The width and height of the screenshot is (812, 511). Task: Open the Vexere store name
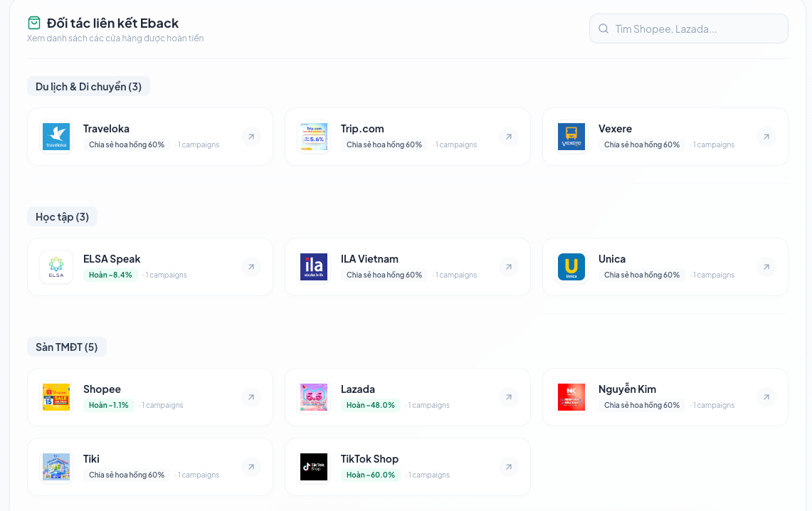615,128
